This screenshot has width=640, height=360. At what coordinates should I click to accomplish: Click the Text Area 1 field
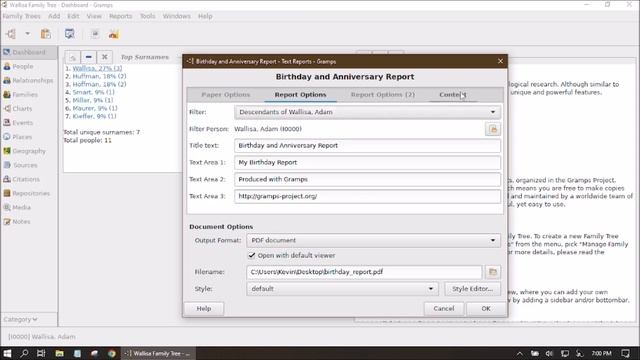tap(367, 162)
